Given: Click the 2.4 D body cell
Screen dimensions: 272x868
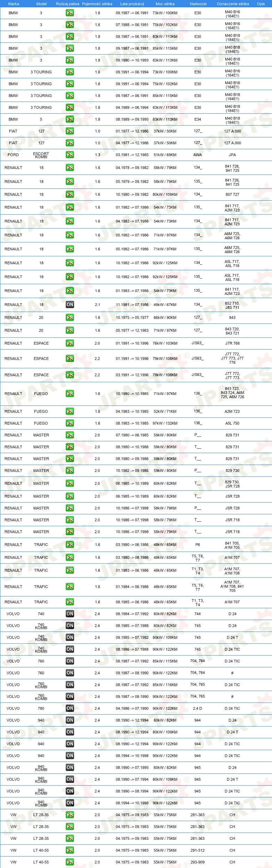Looking at the screenshot, I should point(198,708).
